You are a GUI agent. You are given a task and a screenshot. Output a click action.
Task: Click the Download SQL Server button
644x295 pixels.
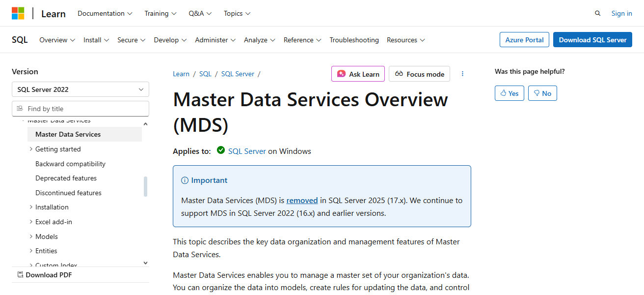(x=592, y=39)
